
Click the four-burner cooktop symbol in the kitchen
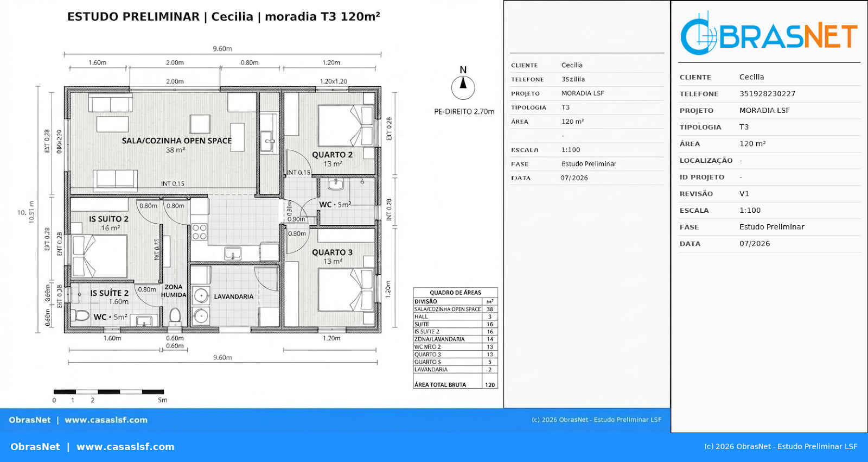[x=199, y=232]
